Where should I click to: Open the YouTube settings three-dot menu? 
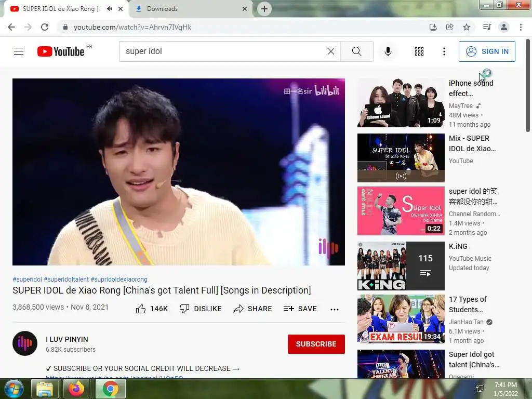(444, 51)
